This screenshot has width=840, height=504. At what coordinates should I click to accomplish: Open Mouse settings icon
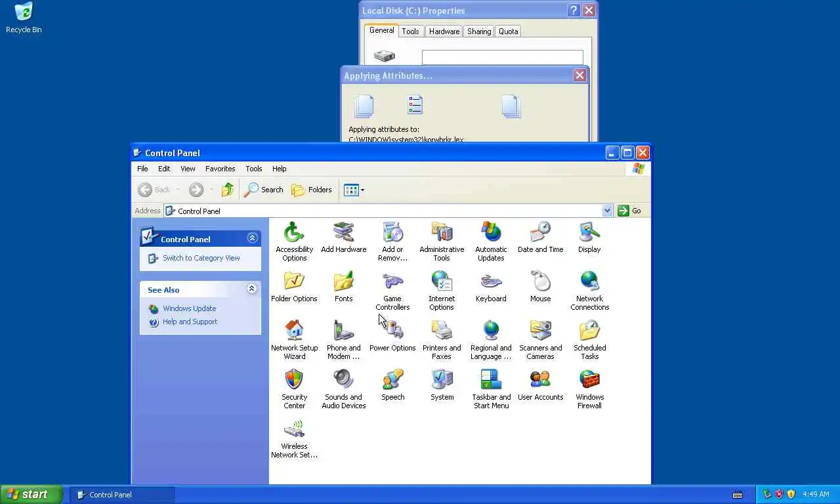(x=540, y=282)
